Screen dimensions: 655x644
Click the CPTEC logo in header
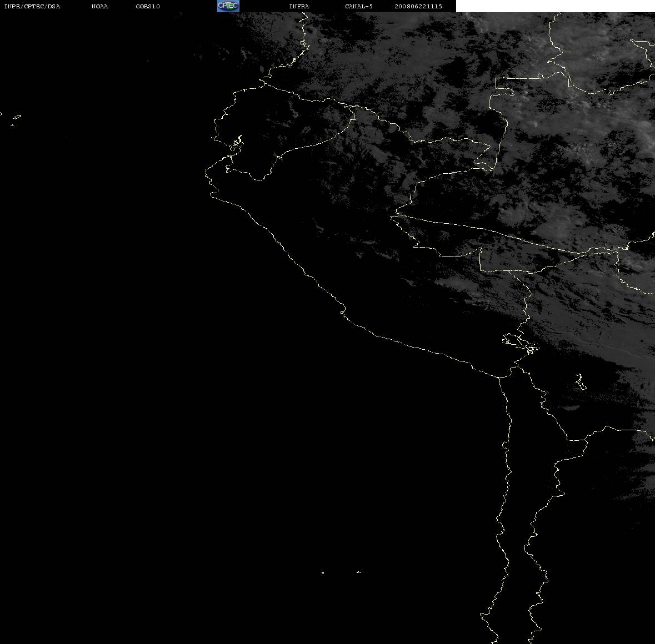tap(228, 6)
